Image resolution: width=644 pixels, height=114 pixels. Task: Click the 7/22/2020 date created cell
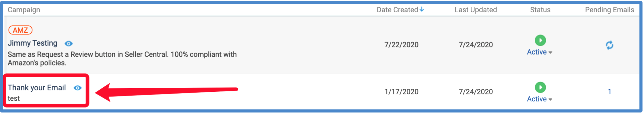[x=401, y=45]
